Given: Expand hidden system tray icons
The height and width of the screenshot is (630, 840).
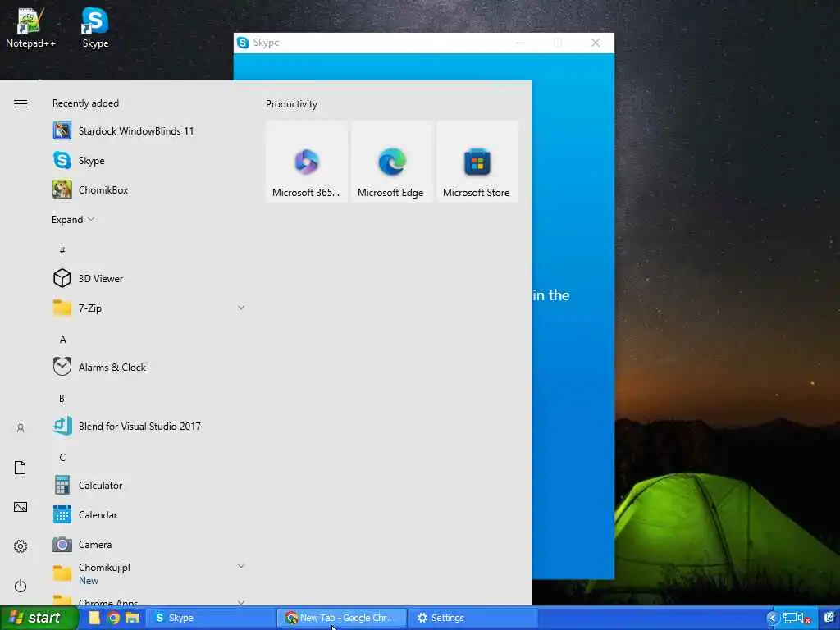Looking at the screenshot, I should [x=772, y=619].
